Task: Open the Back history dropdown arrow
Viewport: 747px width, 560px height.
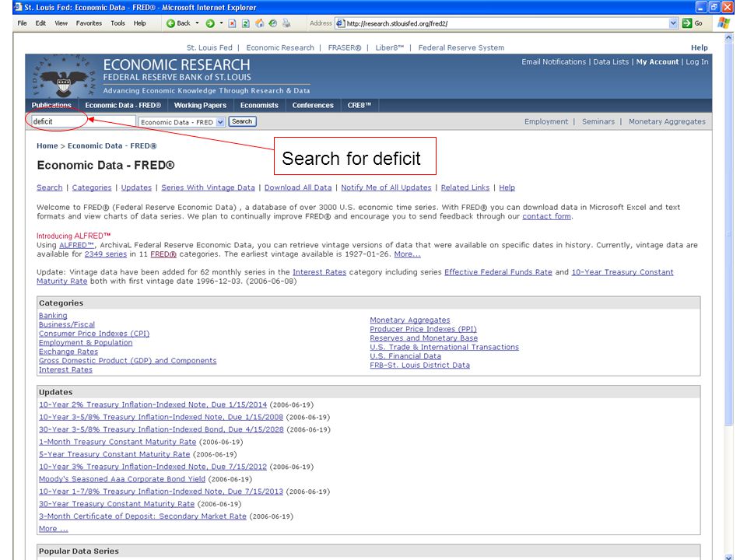Action: point(197,23)
